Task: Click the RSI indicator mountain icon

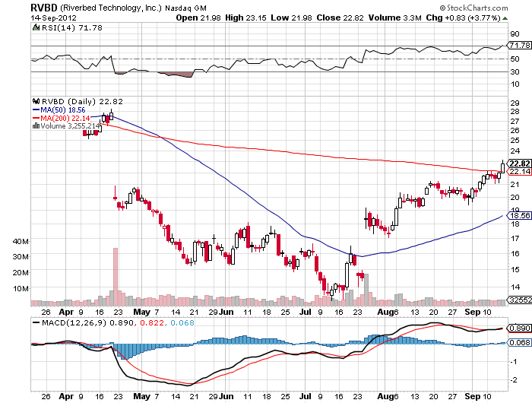Action: (x=36, y=27)
